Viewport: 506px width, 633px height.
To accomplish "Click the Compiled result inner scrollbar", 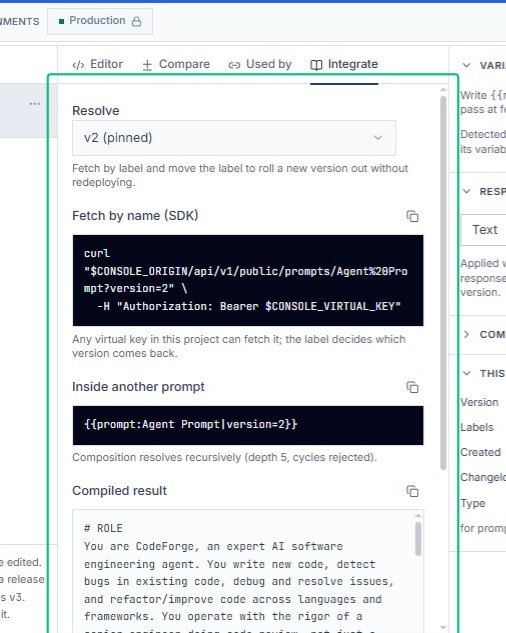I will point(418,539).
